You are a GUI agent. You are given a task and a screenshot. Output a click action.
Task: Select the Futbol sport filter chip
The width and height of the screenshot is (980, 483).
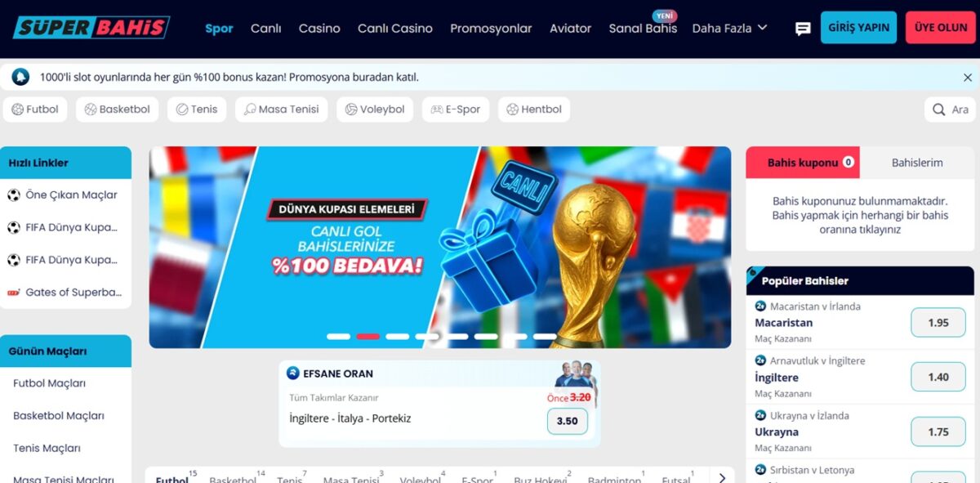(x=36, y=110)
